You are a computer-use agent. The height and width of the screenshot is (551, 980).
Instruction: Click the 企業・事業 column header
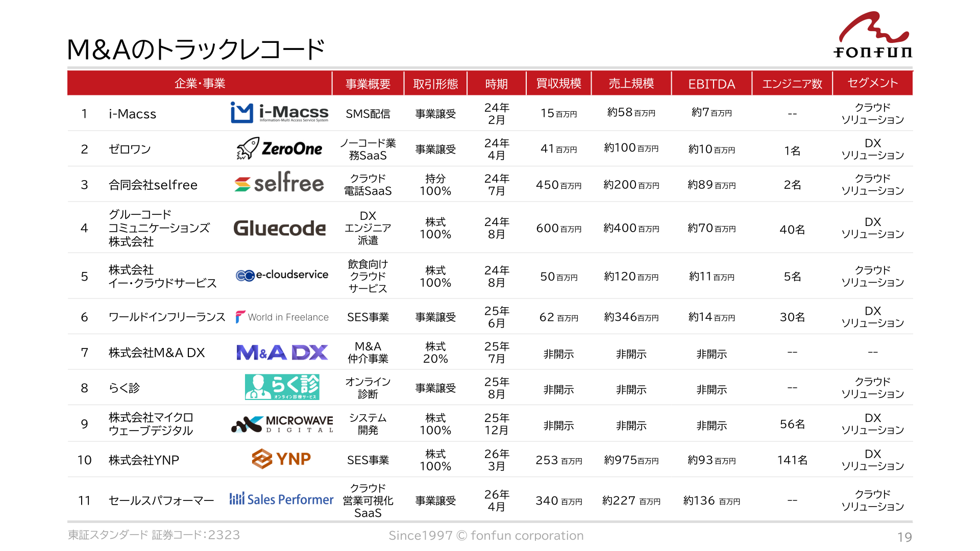coord(200,83)
